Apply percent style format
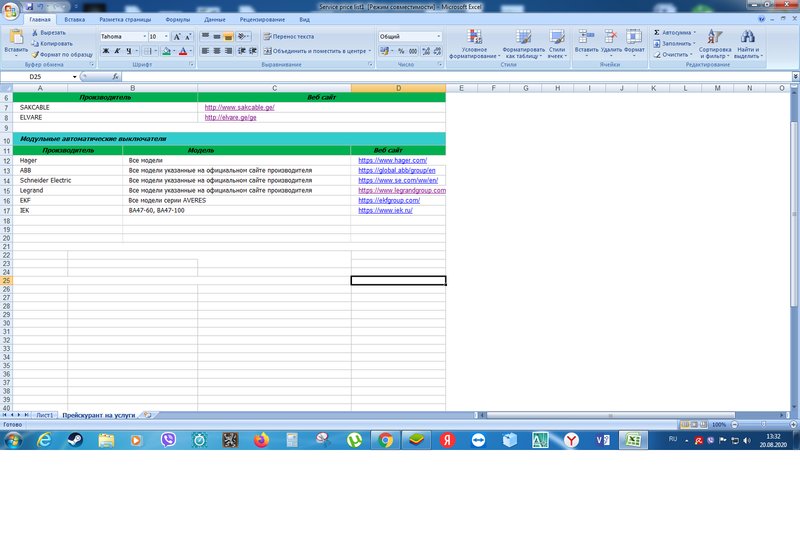800x556 pixels. [x=401, y=51]
